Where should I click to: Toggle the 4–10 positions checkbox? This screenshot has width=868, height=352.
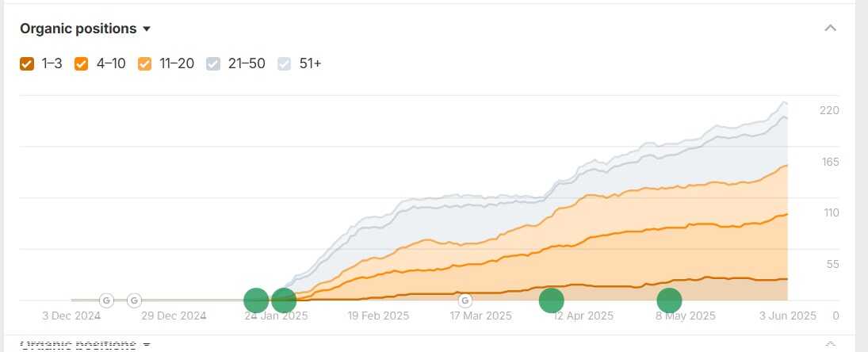(x=82, y=64)
